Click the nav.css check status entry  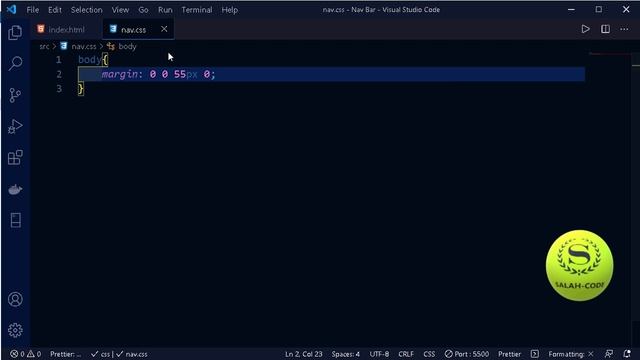131,354
